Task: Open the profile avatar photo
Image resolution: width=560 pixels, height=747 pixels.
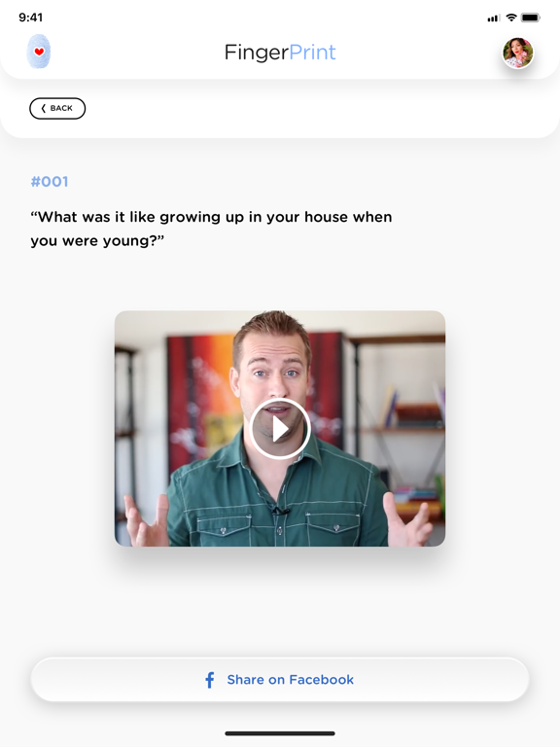Action: coord(518,53)
